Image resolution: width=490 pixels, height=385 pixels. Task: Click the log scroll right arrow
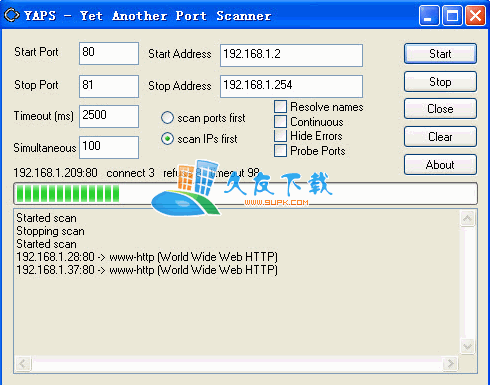click(x=451, y=363)
